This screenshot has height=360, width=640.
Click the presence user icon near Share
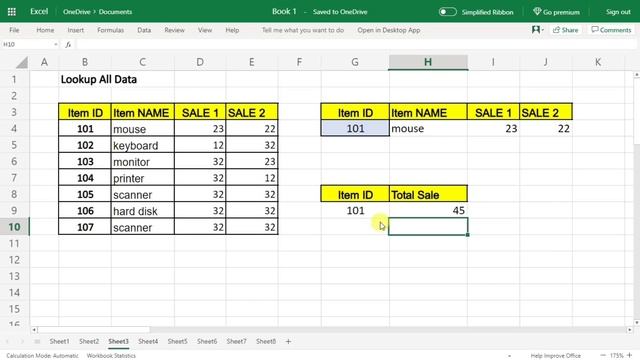coord(536,29)
